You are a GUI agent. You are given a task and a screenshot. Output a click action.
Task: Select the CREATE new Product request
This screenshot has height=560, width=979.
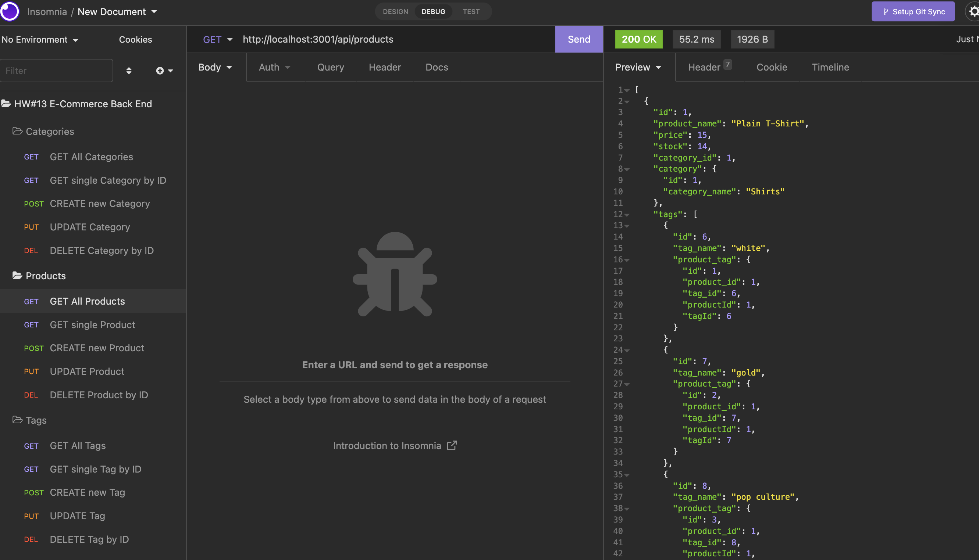[x=97, y=348]
